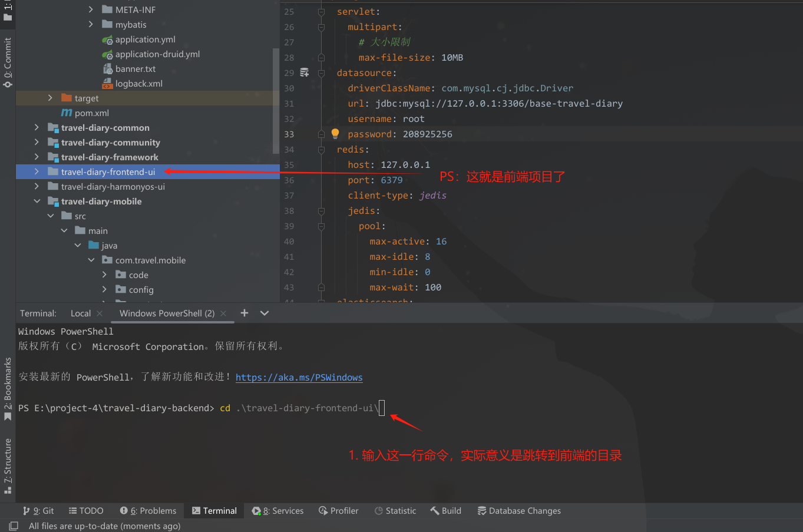Image resolution: width=803 pixels, height=532 pixels.
Task: Click the files up-to-date status message
Action: pos(105,526)
